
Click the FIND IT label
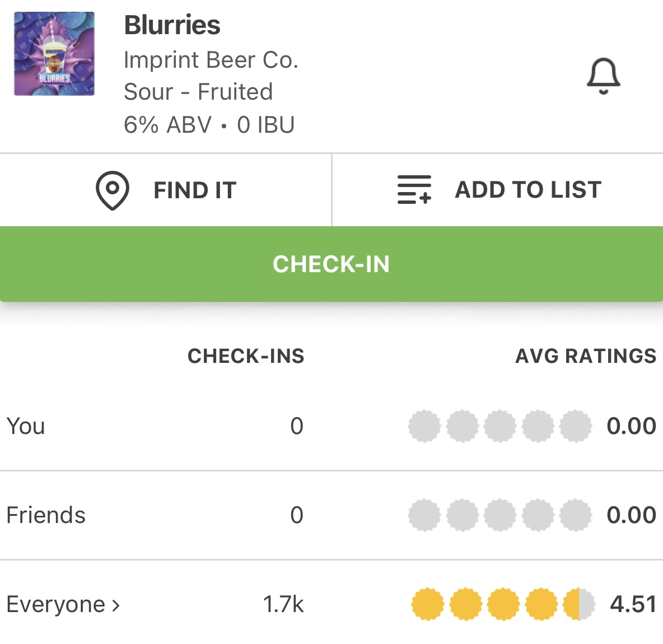(x=195, y=190)
